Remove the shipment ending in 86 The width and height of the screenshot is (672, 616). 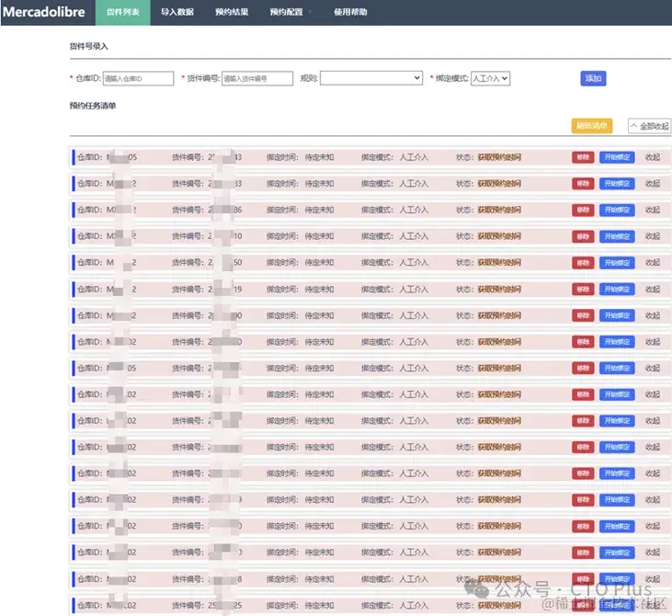(x=583, y=210)
